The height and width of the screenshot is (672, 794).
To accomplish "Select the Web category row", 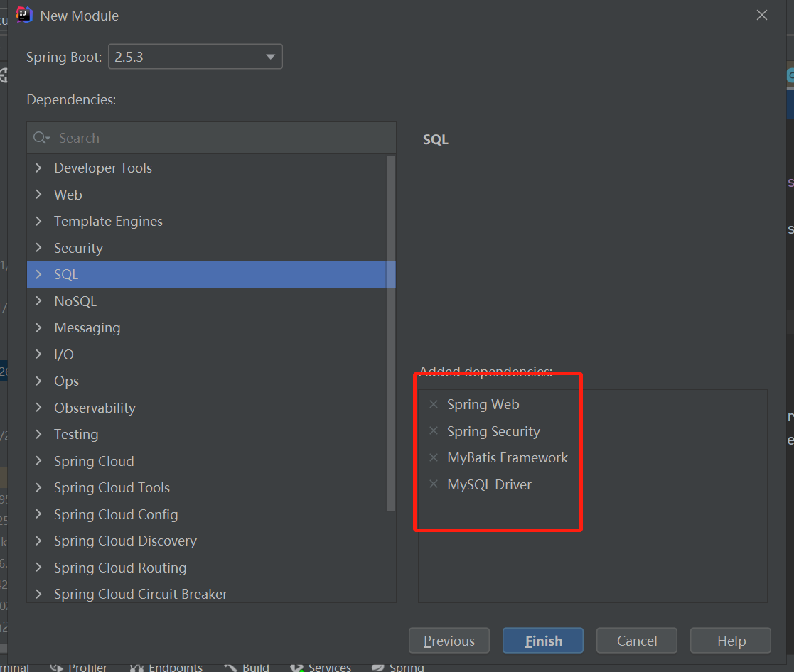I will click(207, 195).
